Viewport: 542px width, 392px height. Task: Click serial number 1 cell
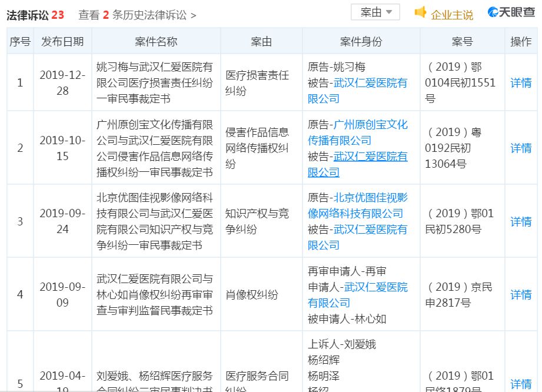coord(20,82)
